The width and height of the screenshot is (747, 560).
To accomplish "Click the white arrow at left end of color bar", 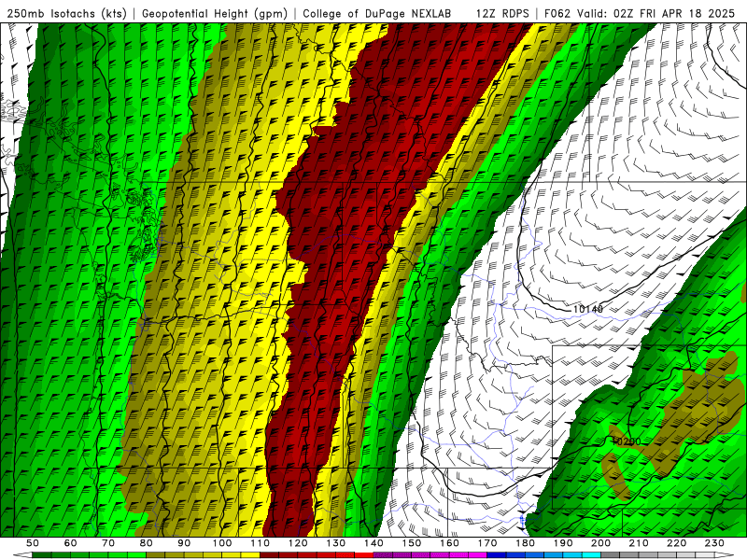I will 22,555.
